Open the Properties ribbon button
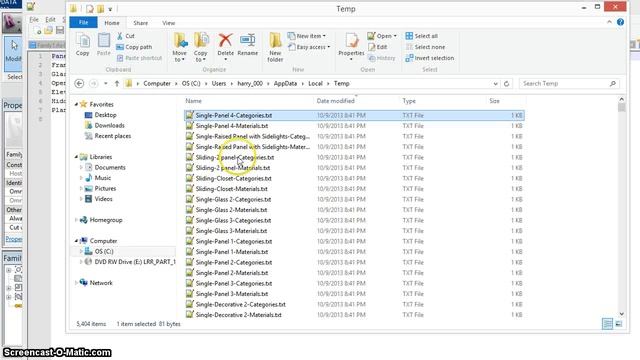Viewport: 640px width, 360px height. [x=351, y=47]
